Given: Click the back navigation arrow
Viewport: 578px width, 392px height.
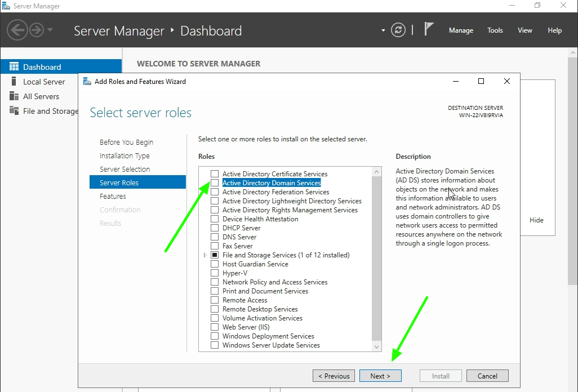Looking at the screenshot, I should coord(17,29).
